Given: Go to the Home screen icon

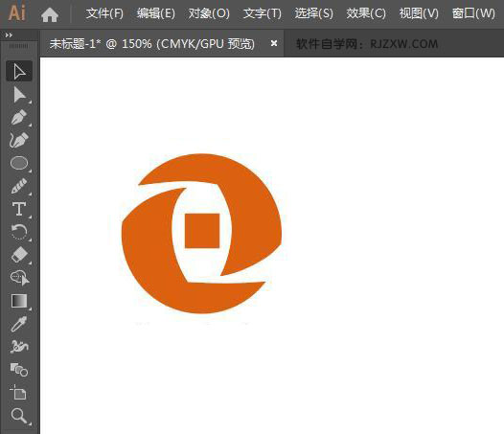Looking at the screenshot, I should click(50, 14).
